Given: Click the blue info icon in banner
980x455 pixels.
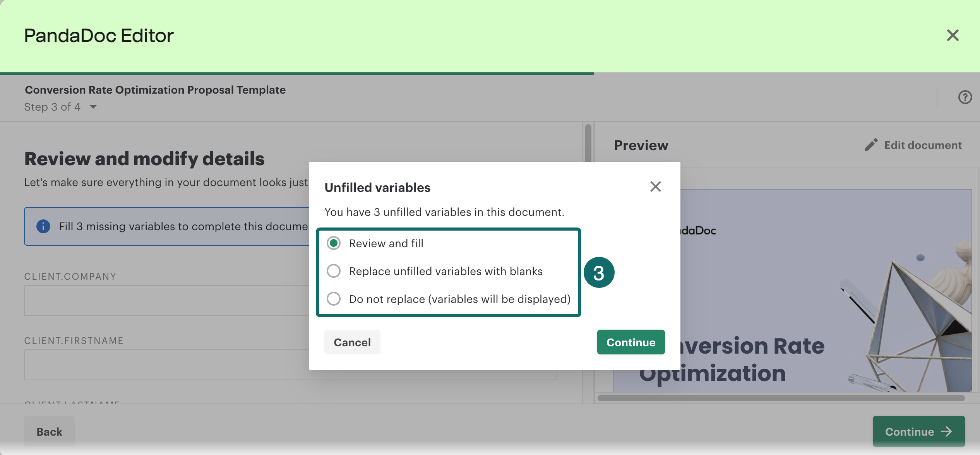Looking at the screenshot, I should point(43,226).
